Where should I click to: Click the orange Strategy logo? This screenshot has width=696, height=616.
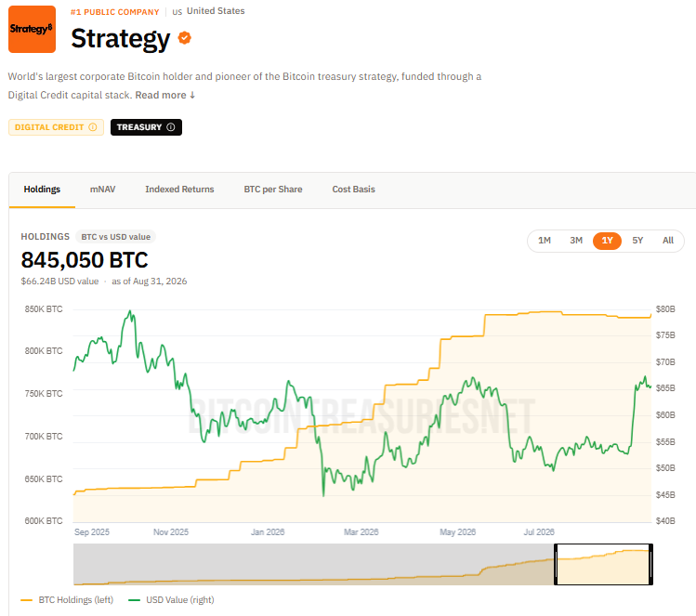32,30
